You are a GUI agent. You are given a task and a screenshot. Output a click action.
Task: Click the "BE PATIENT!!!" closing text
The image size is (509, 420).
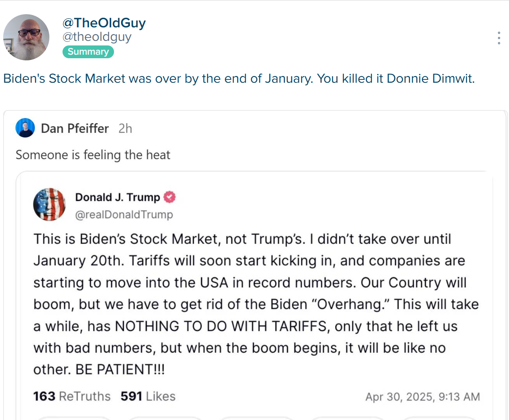tap(120, 370)
